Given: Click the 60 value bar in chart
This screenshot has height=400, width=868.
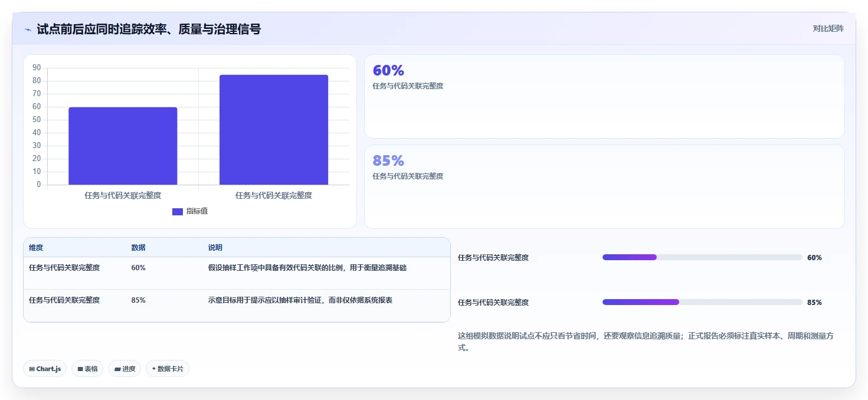Looking at the screenshot, I should 123,146.
